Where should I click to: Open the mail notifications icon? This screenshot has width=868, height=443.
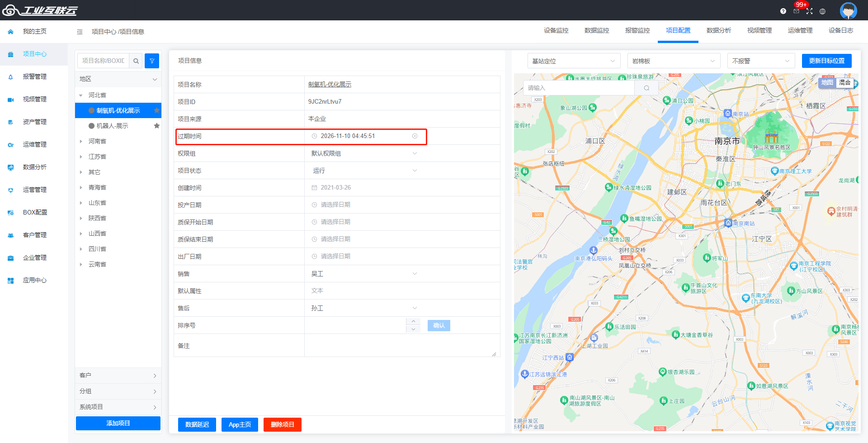796,11
